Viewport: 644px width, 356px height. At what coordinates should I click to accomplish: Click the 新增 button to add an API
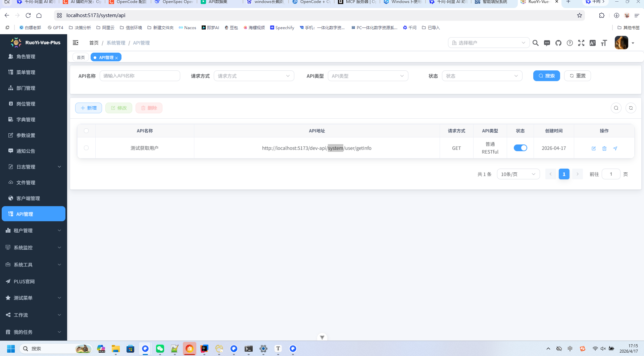(88, 108)
